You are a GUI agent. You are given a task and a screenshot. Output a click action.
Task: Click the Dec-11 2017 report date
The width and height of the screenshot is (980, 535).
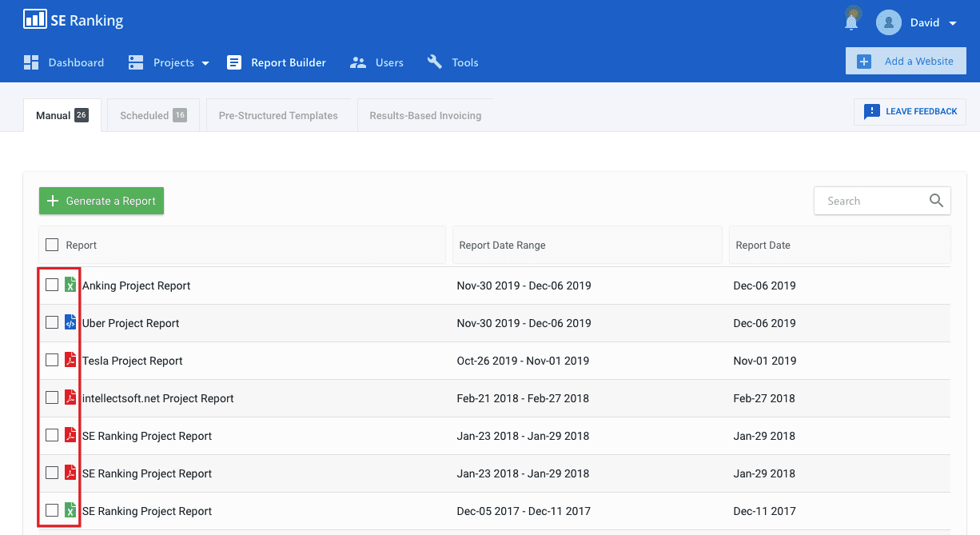(764, 511)
